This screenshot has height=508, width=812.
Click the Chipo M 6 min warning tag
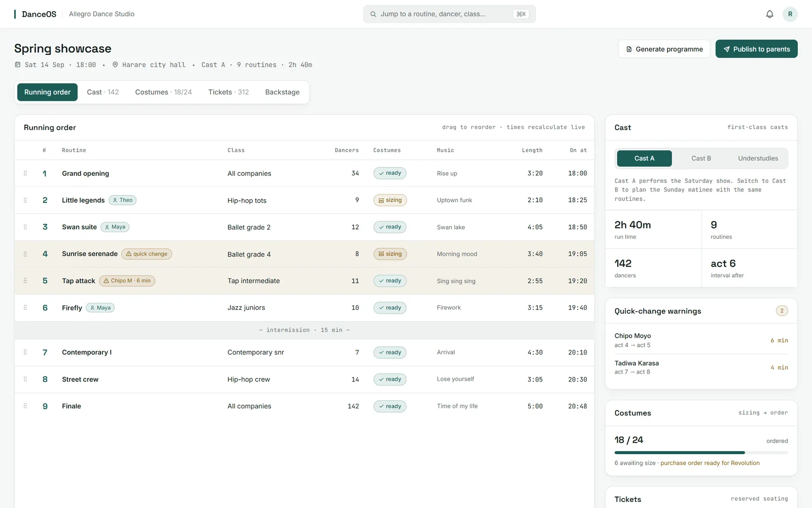pos(127,281)
